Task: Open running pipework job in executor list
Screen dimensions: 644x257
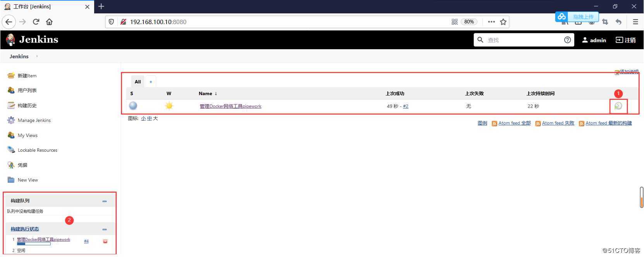Action: (x=43, y=240)
